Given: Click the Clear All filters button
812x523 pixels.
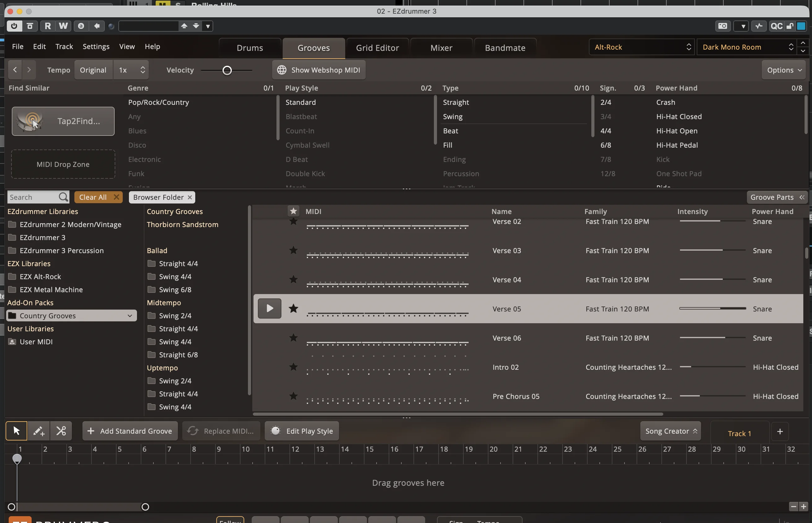Looking at the screenshot, I should (99, 197).
